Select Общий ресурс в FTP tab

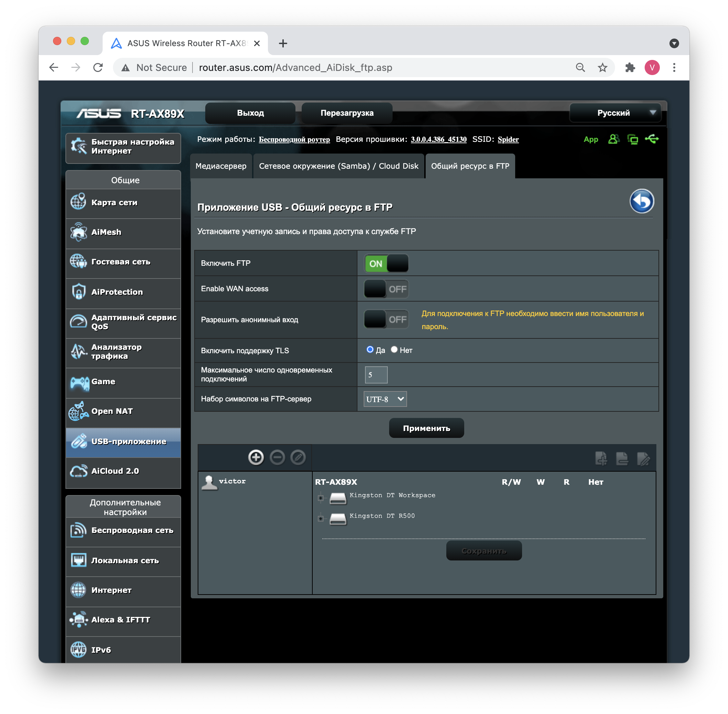click(470, 166)
